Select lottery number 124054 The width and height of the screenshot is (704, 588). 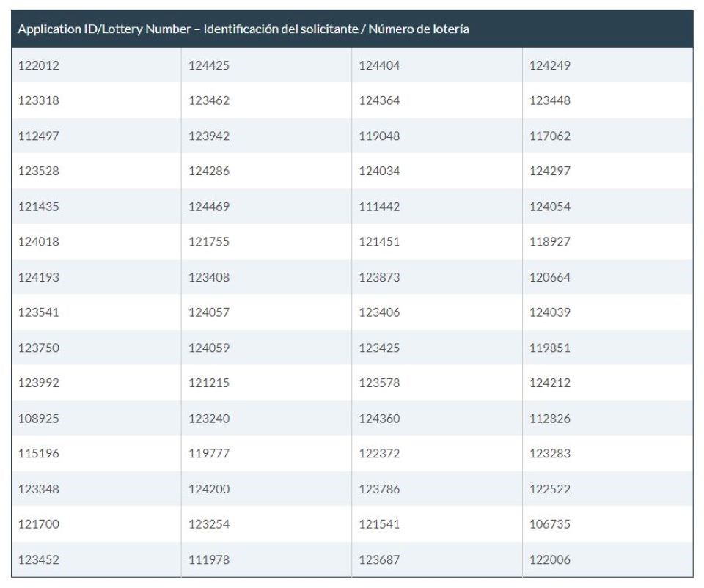[x=549, y=207]
